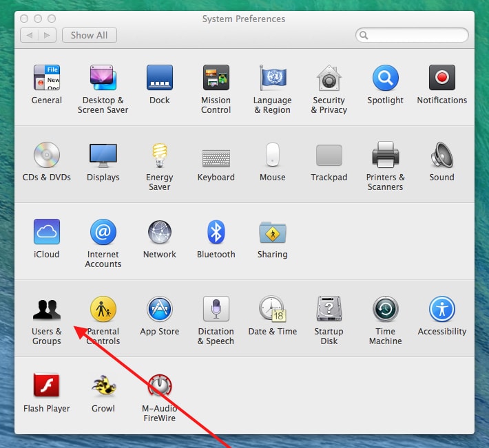Click the magnifying glass in the search field
489x448 pixels.
pyautogui.click(x=364, y=35)
